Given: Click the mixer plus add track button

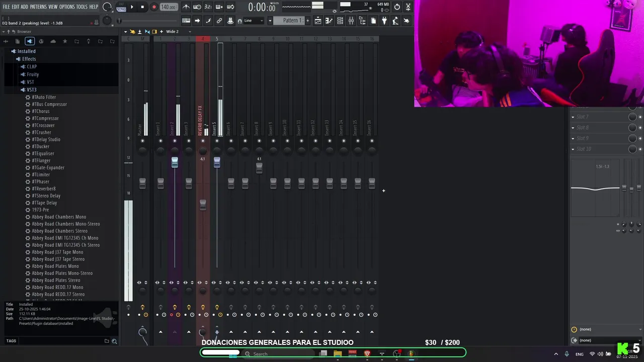Looking at the screenshot, I should tap(161, 32).
